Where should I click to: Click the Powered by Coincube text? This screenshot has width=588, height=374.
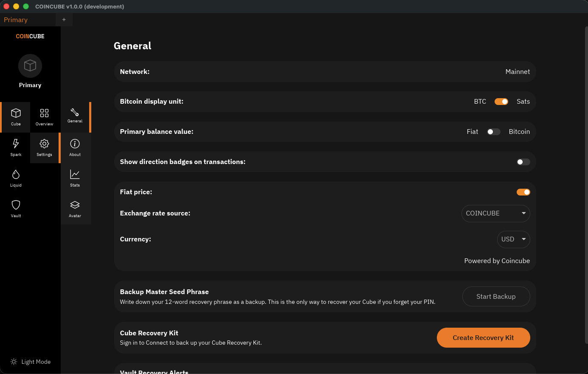tap(497, 261)
